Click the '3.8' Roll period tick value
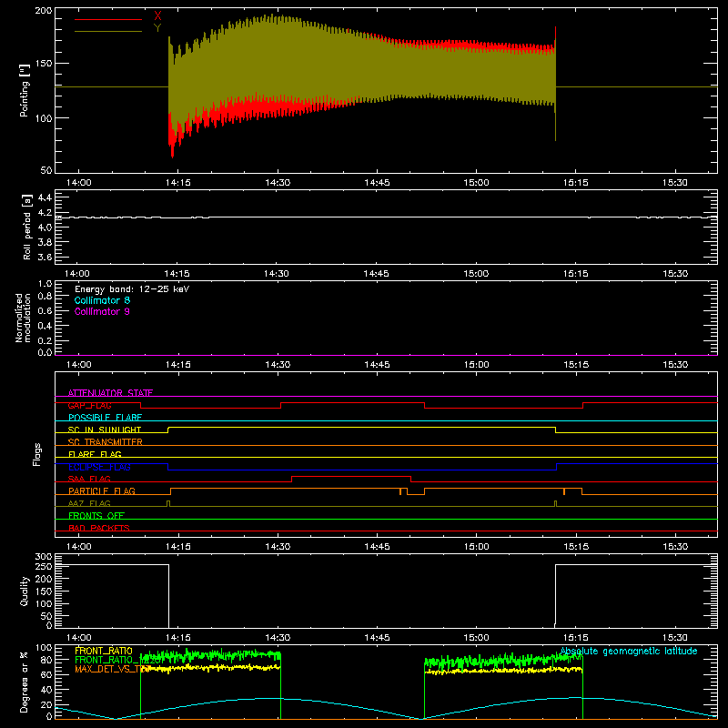728x728 pixels. tap(45, 242)
